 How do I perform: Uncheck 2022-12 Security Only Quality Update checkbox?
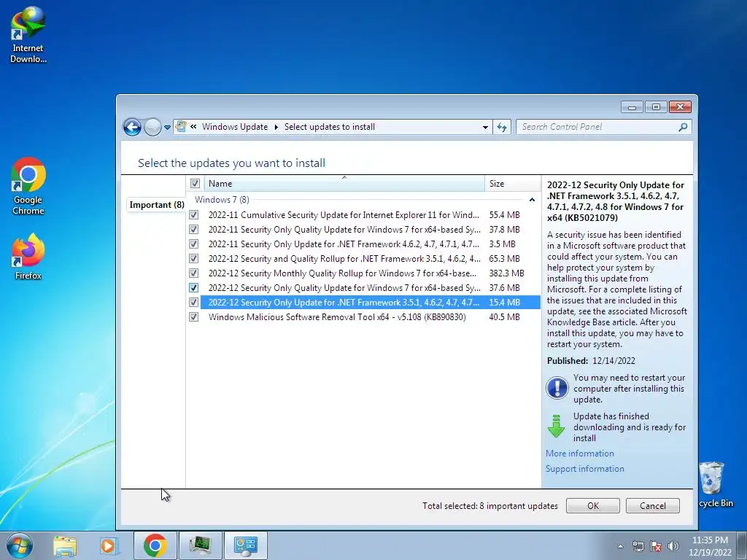point(193,287)
